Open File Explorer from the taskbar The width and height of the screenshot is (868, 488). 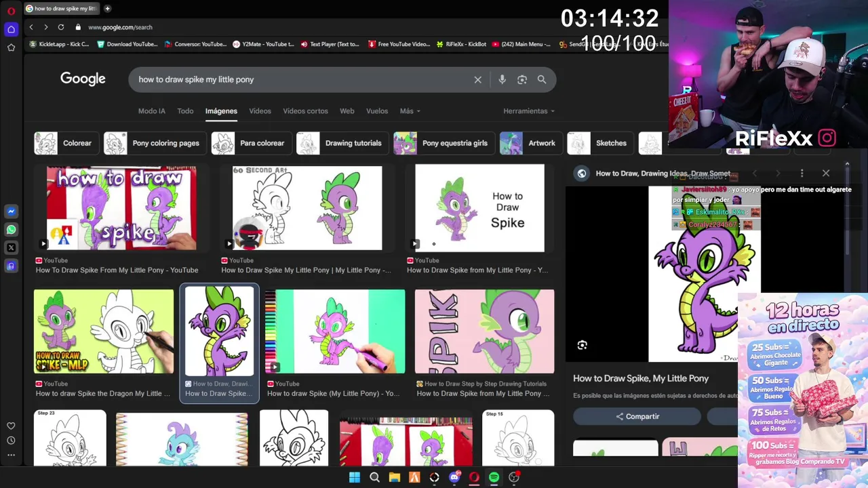click(x=394, y=477)
